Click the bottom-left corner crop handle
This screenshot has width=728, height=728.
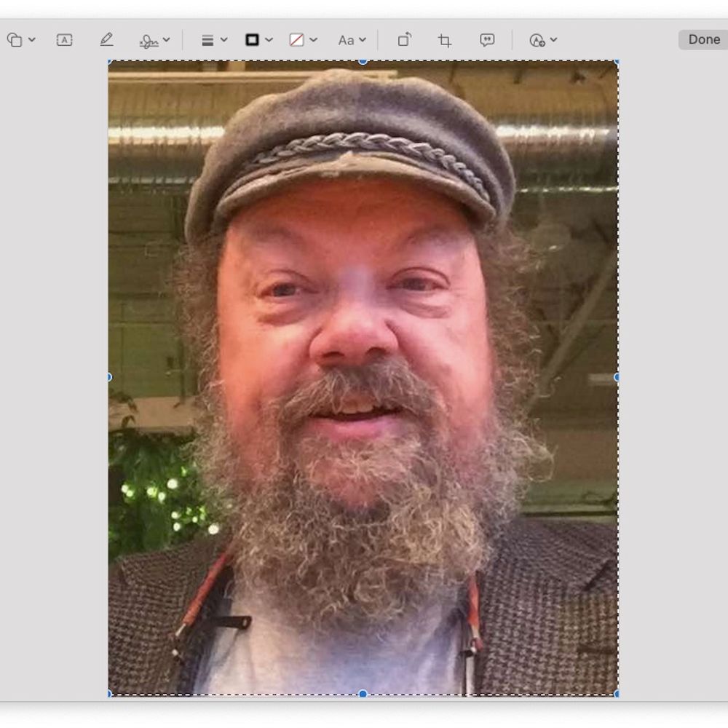pos(110,694)
